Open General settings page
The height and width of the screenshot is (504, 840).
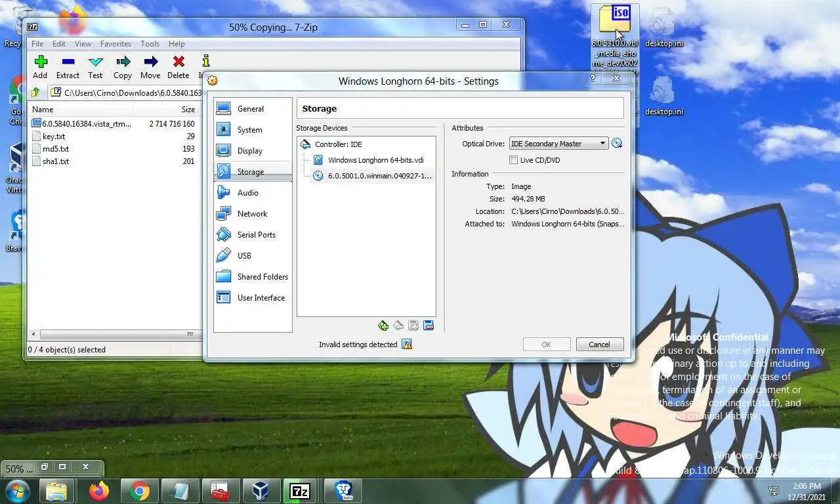point(253,109)
